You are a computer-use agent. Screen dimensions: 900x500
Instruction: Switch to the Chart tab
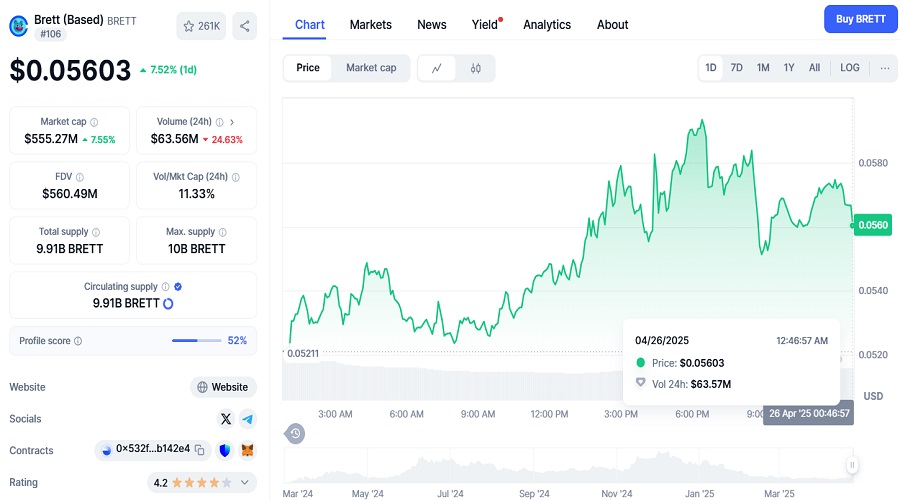[x=309, y=25]
